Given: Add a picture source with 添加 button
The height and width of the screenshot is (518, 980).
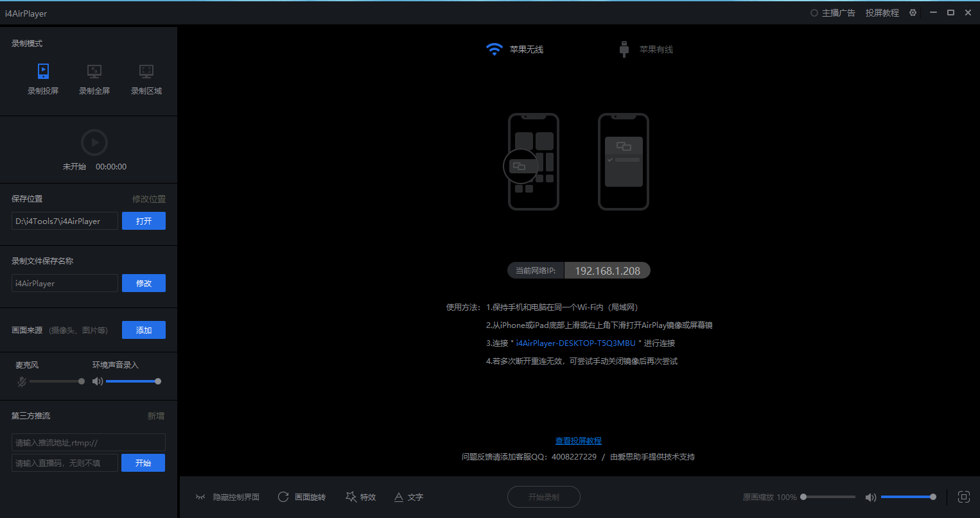Looking at the screenshot, I should [x=144, y=330].
